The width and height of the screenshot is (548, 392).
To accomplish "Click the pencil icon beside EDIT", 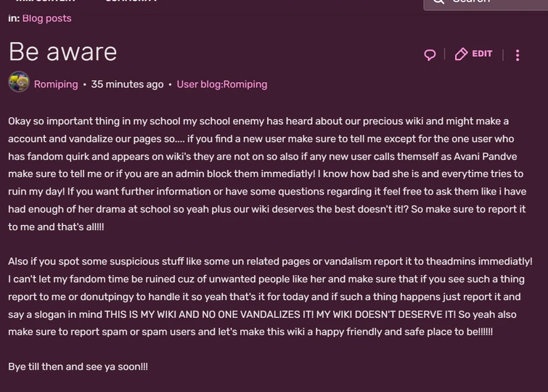I will [x=461, y=54].
